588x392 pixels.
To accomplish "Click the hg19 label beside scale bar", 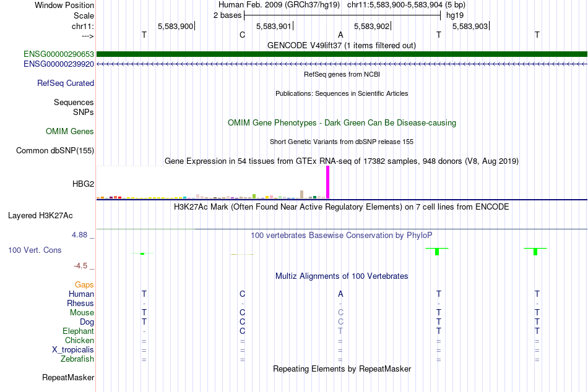I will click(455, 15).
